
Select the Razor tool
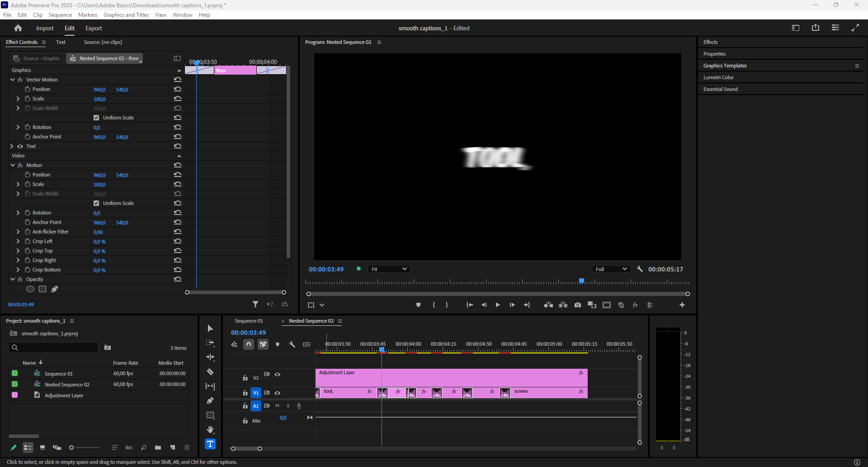click(x=210, y=372)
